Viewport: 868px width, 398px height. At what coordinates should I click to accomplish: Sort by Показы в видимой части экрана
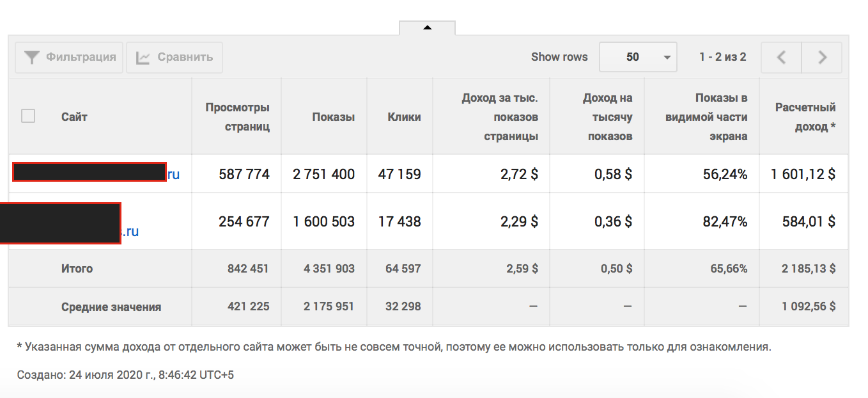706,117
